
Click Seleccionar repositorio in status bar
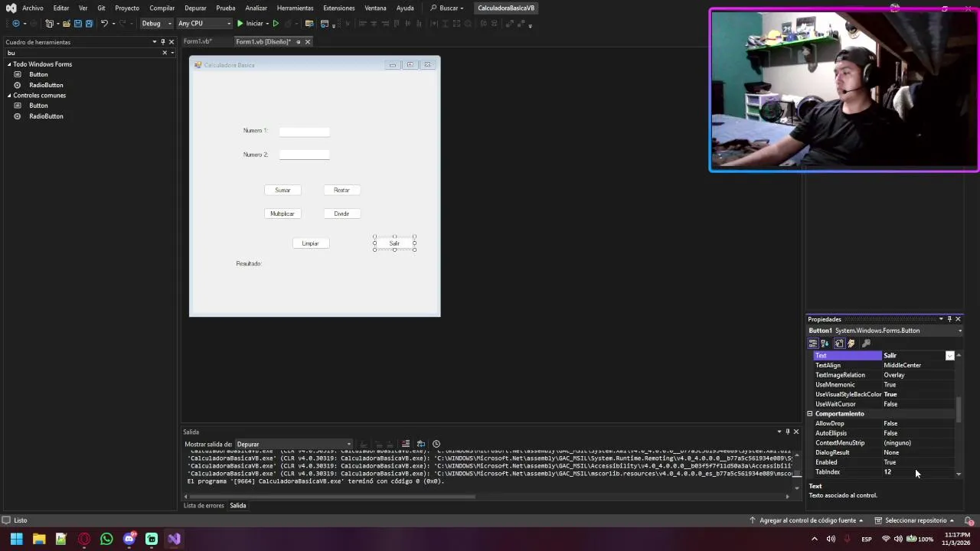point(915,520)
